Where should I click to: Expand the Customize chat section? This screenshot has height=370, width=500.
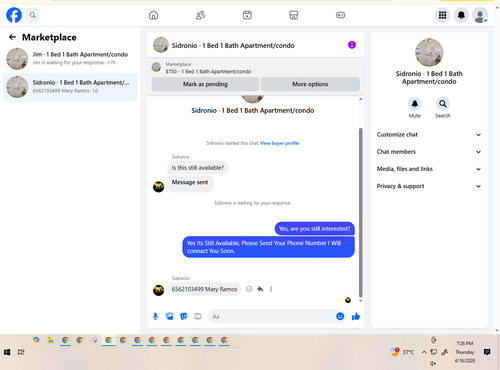429,135
